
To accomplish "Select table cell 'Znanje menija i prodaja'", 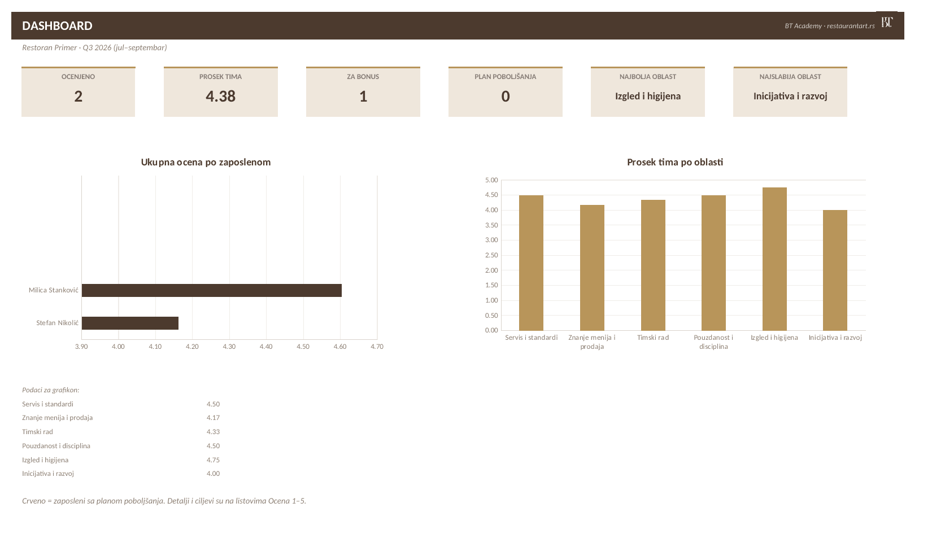I will [58, 418].
